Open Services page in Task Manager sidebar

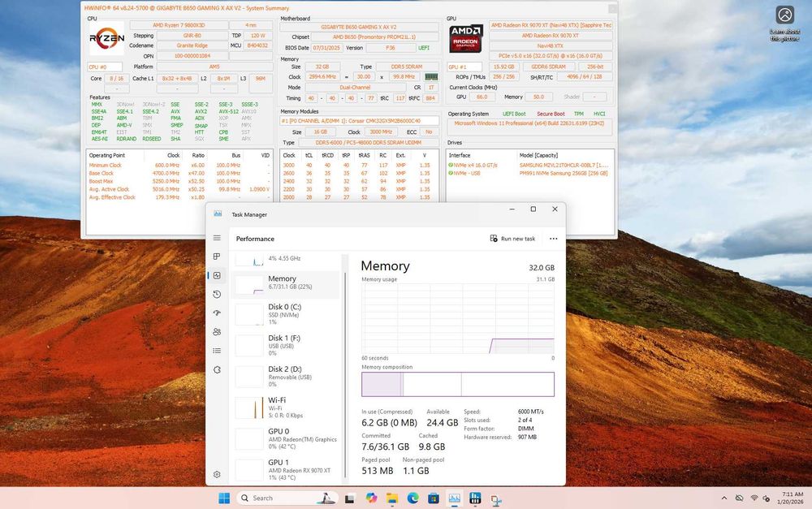coord(217,369)
